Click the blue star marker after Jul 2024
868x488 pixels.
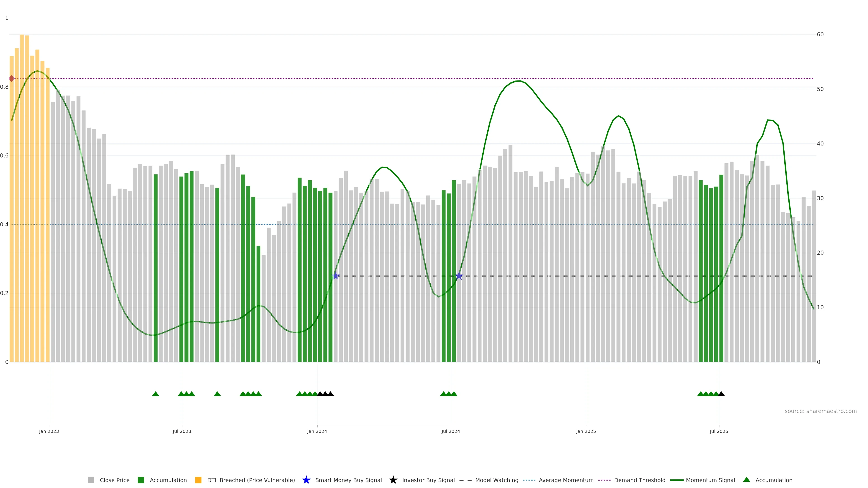[459, 276]
